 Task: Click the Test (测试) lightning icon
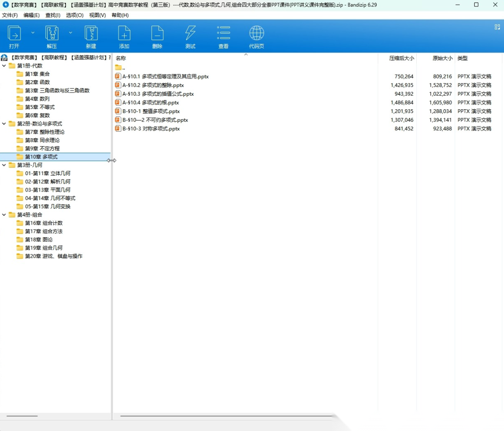coord(190,34)
